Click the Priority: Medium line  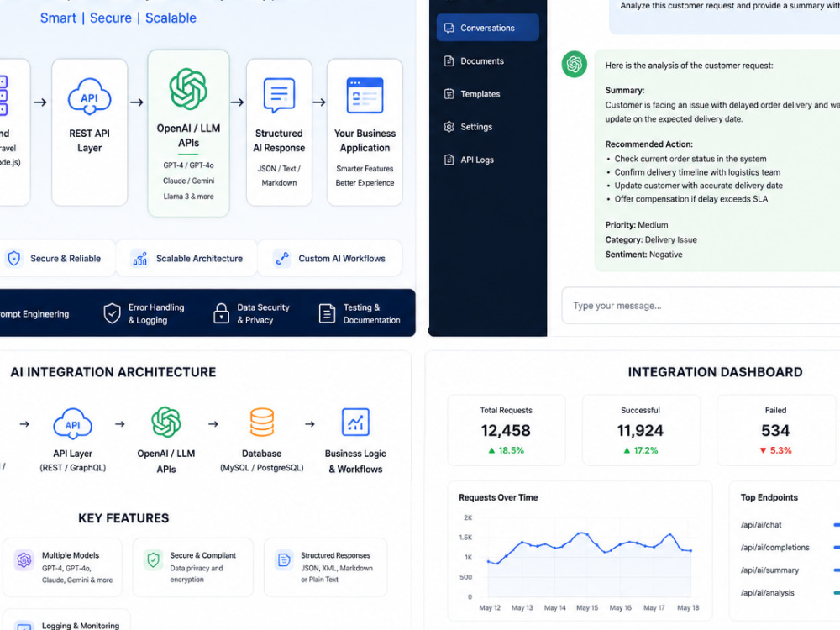pos(637,225)
